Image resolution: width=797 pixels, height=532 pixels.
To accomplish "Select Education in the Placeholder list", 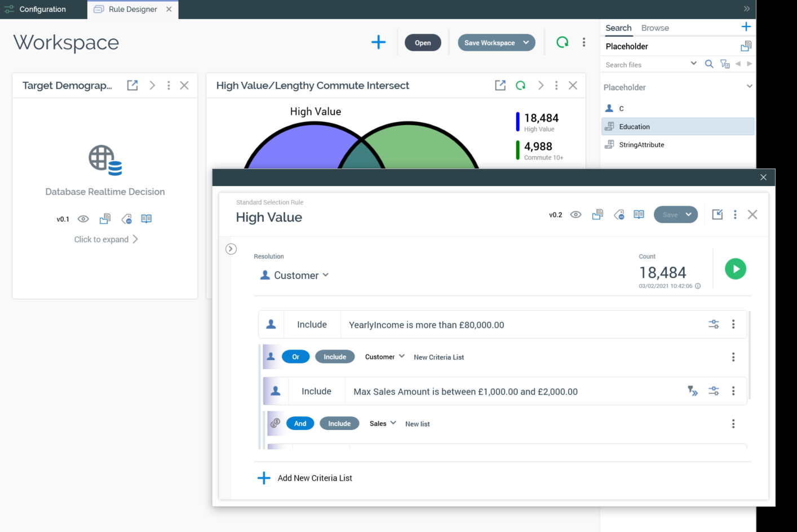I will coord(634,127).
